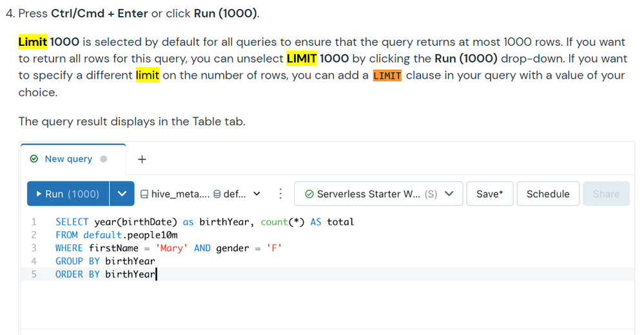Click the default schema database icon

(217, 194)
